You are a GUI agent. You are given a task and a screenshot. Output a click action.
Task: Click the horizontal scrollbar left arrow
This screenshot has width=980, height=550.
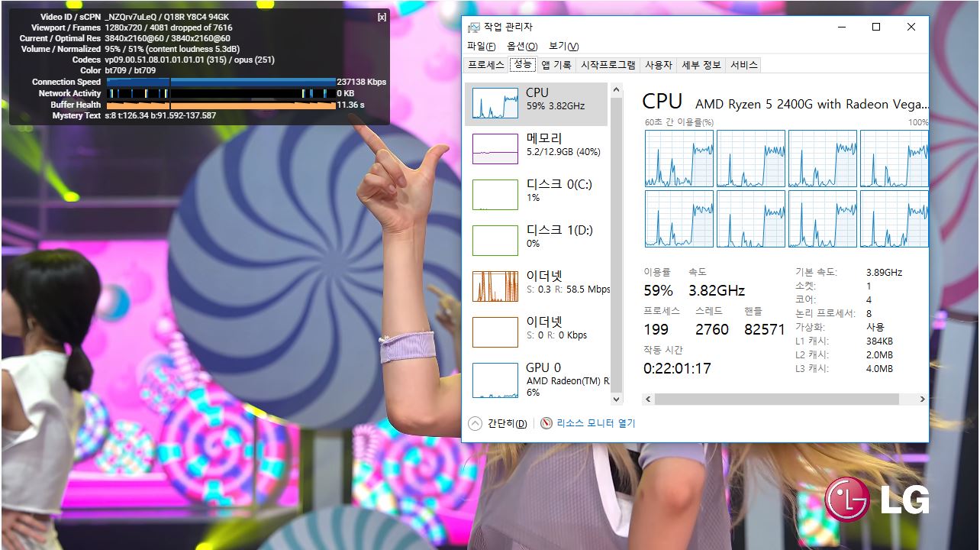[648, 400]
